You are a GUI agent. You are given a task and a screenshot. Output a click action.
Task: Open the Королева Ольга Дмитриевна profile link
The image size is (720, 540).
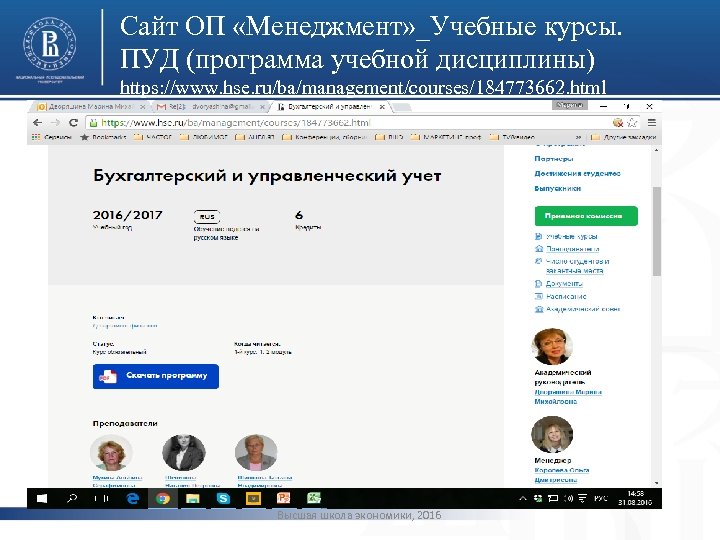coord(562,475)
